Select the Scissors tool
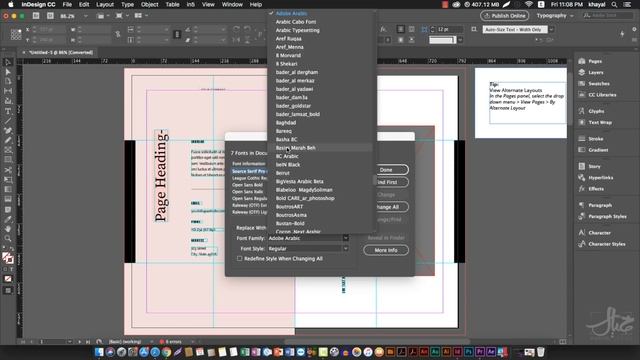Viewport: 640px width, 360px height. click(8, 170)
